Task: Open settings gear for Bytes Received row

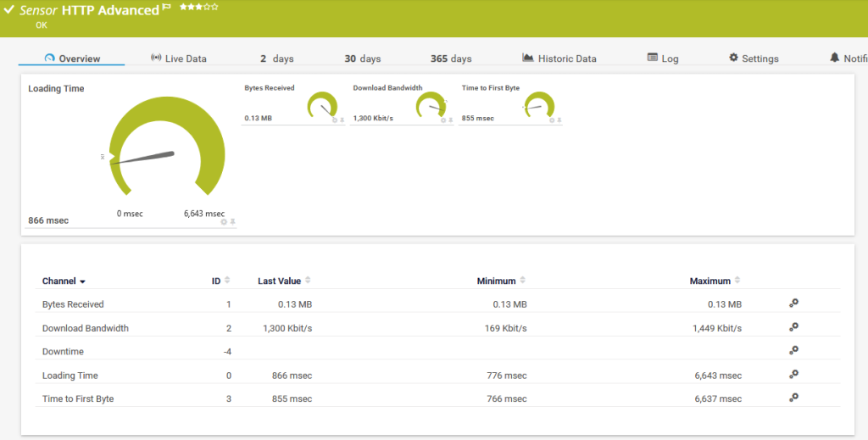Action: tap(793, 304)
